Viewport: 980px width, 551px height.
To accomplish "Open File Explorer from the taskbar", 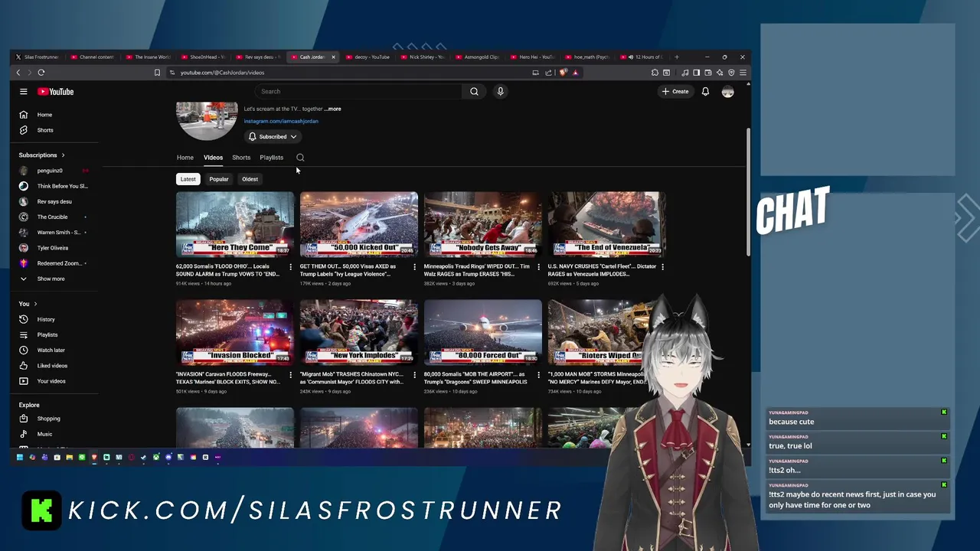I will point(69,457).
